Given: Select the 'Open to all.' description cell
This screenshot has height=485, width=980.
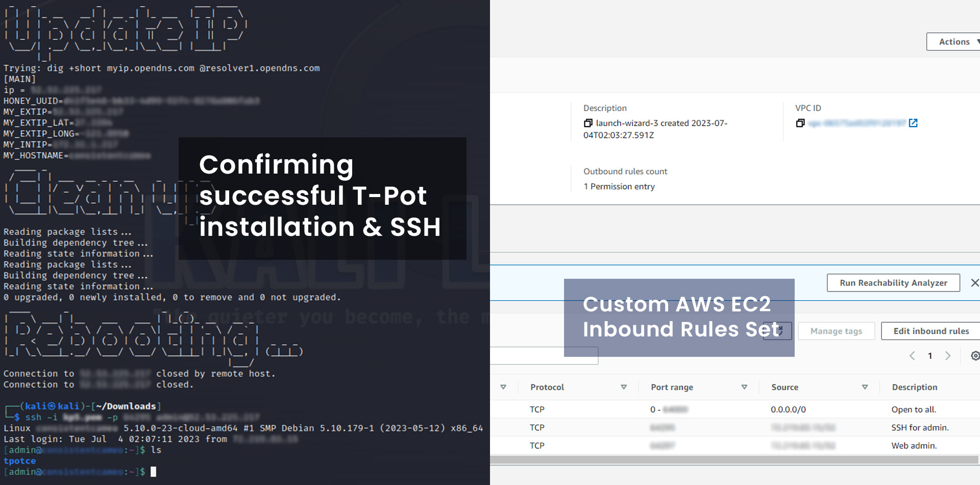Looking at the screenshot, I should tap(914, 409).
